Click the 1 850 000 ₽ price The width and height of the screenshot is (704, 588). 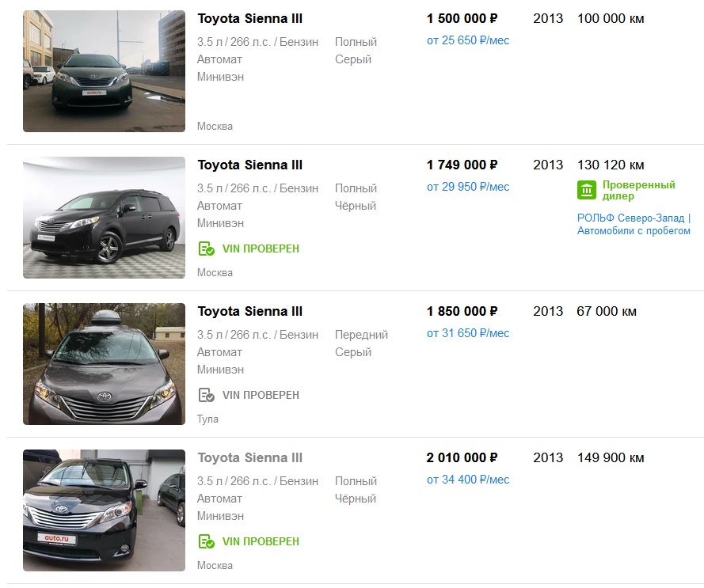[x=462, y=311]
